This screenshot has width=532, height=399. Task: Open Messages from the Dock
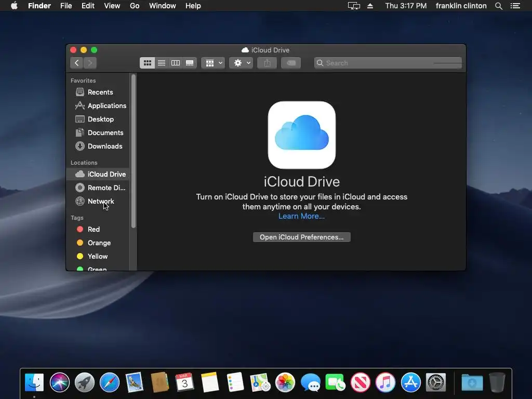coord(311,382)
